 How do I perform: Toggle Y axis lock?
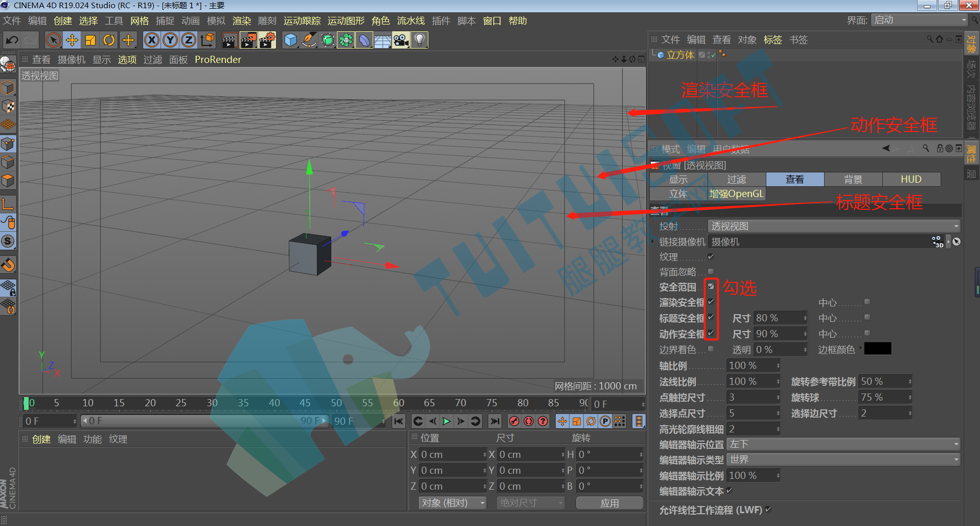click(x=170, y=40)
